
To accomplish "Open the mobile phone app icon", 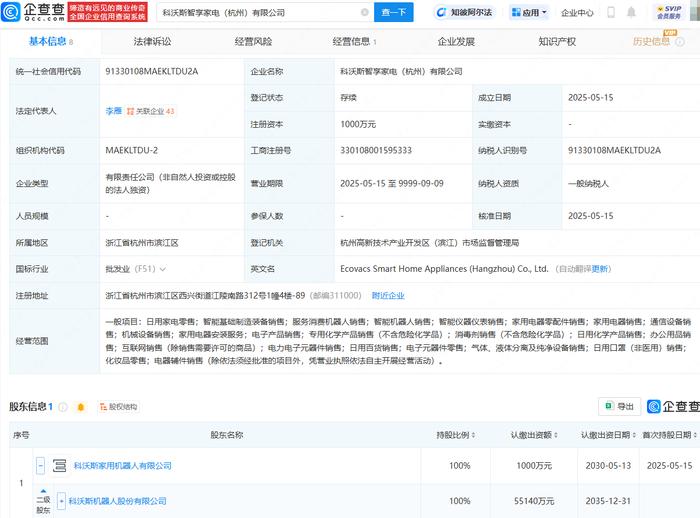I will [611, 13].
